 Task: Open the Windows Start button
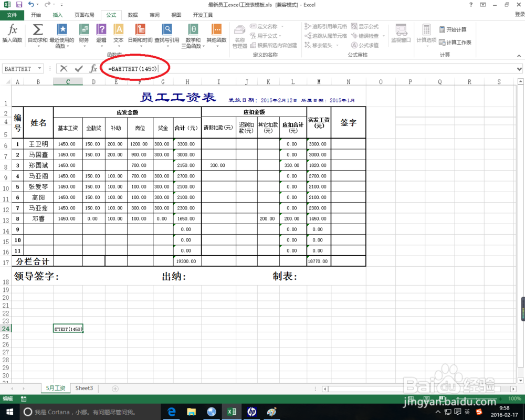(9, 412)
